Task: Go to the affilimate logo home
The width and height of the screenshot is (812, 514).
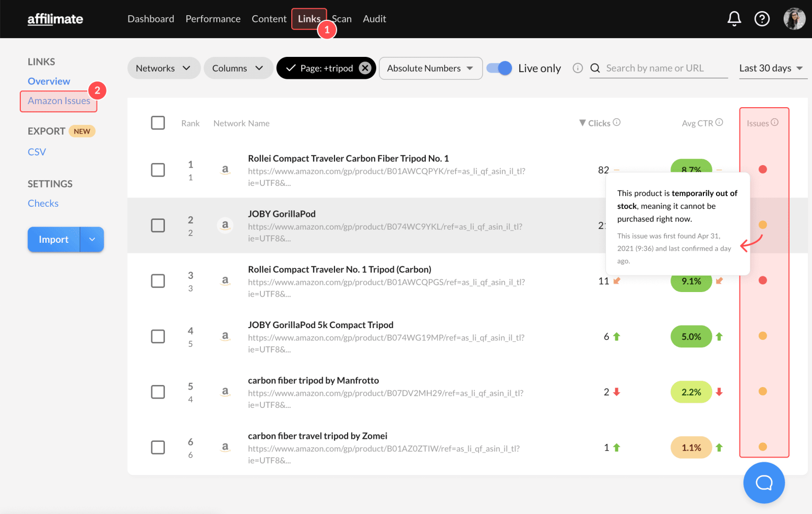Action: click(55, 19)
